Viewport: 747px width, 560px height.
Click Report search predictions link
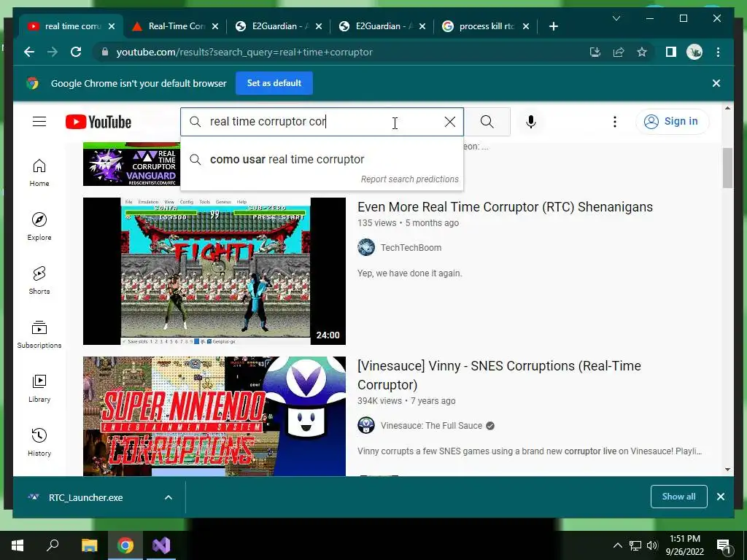click(409, 179)
